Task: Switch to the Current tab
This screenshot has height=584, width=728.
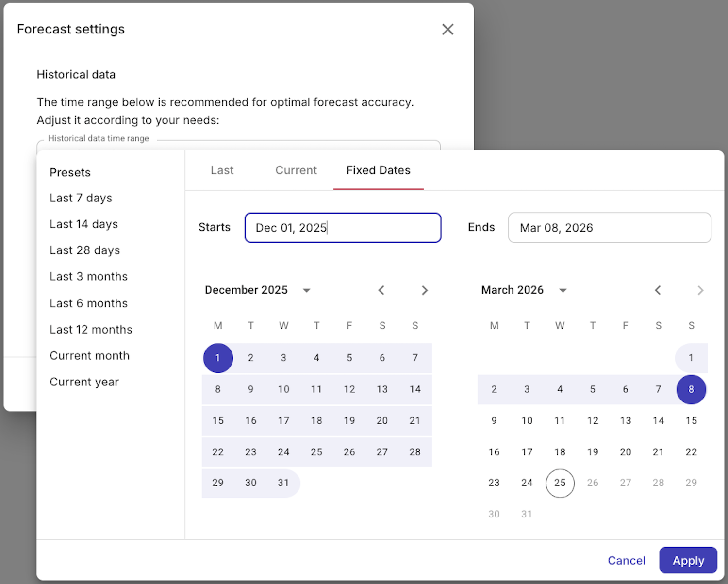Action: pos(296,170)
